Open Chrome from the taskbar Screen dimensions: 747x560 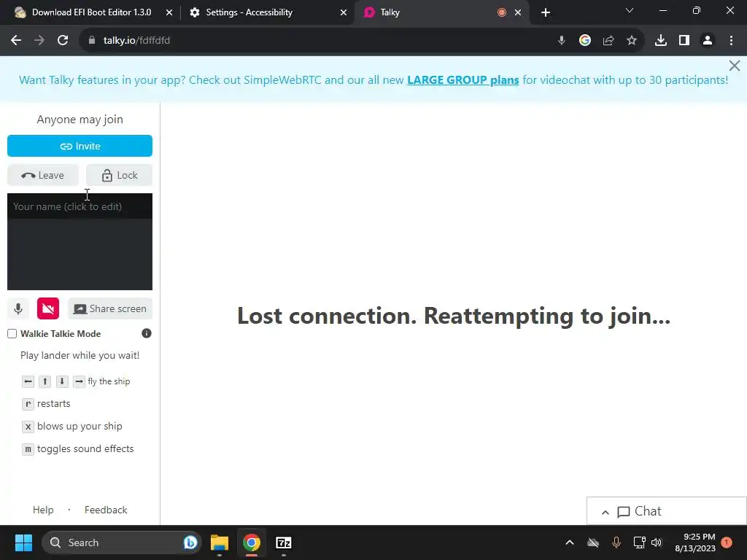252,542
